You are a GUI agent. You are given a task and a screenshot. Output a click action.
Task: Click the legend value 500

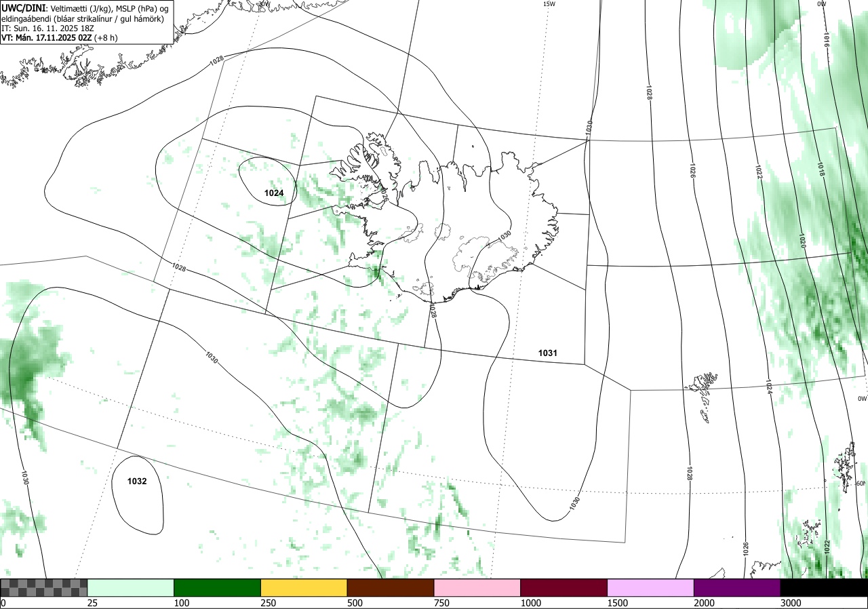[355, 603]
